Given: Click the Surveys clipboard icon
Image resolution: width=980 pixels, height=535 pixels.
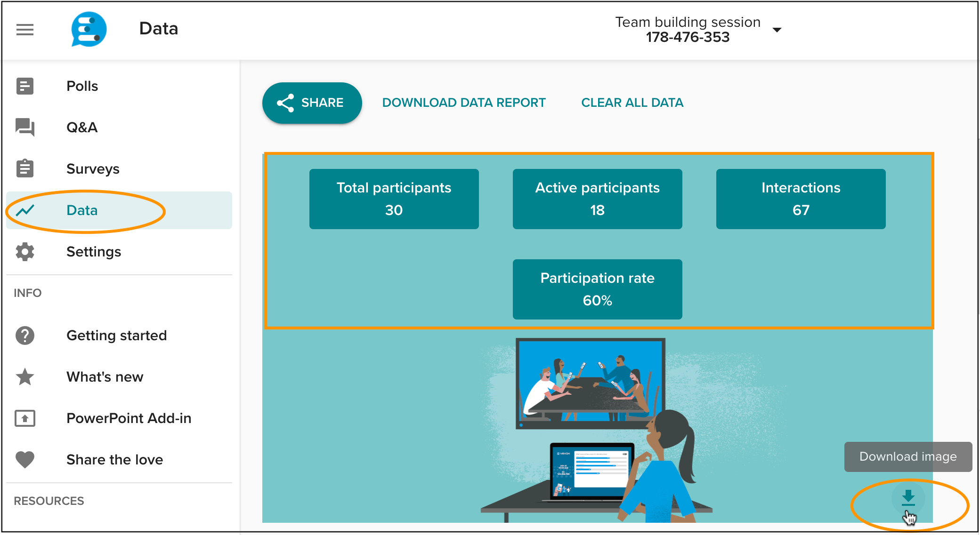Looking at the screenshot, I should (x=25, y=168).
